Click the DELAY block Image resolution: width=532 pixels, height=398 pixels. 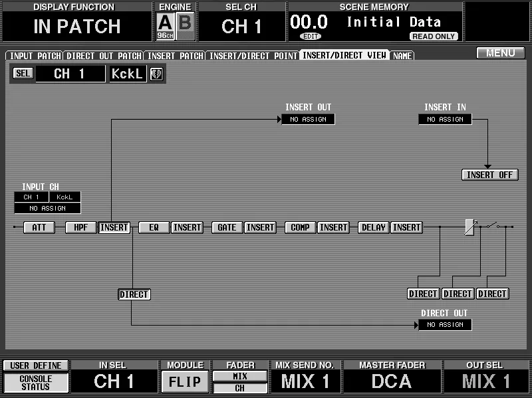click(x=374, y=227)
